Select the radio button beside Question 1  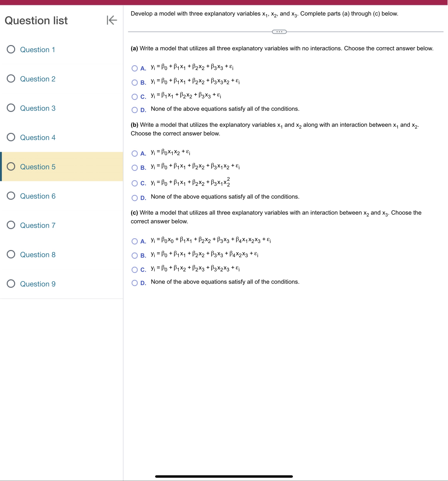point(11,49)
